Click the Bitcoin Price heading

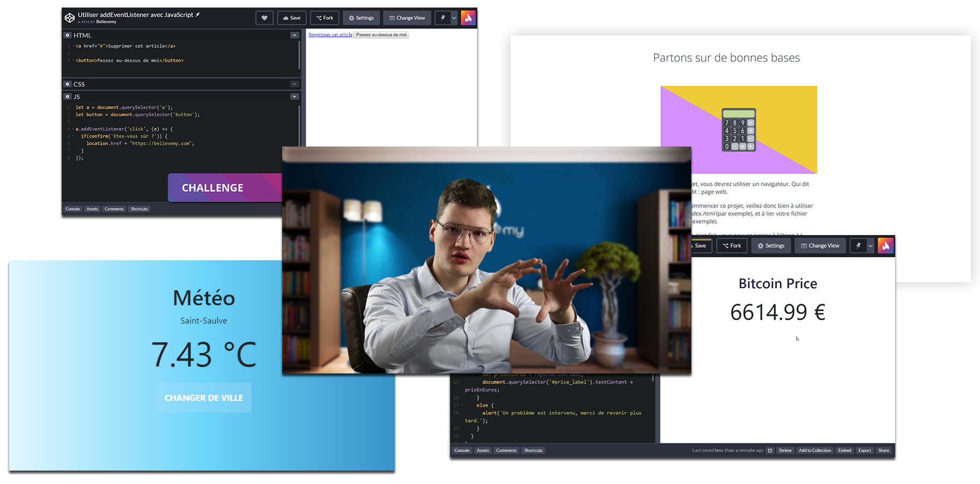pos(778,283)
